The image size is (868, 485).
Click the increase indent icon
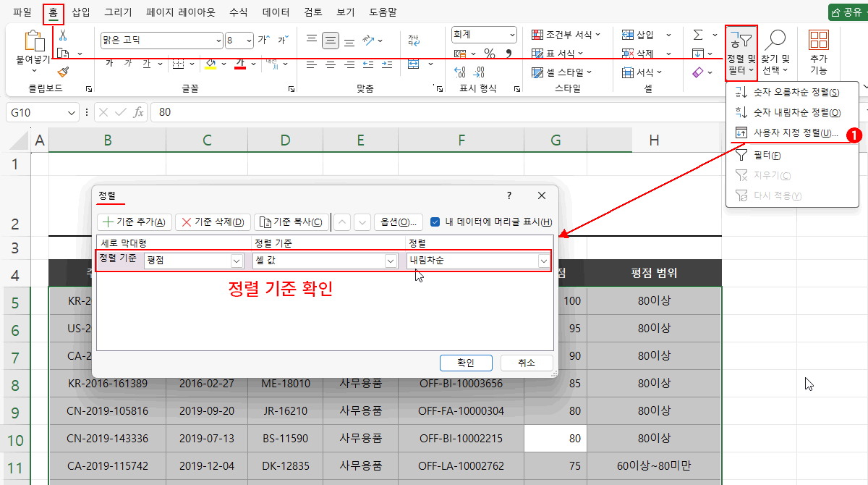click(x=387, y=64)
